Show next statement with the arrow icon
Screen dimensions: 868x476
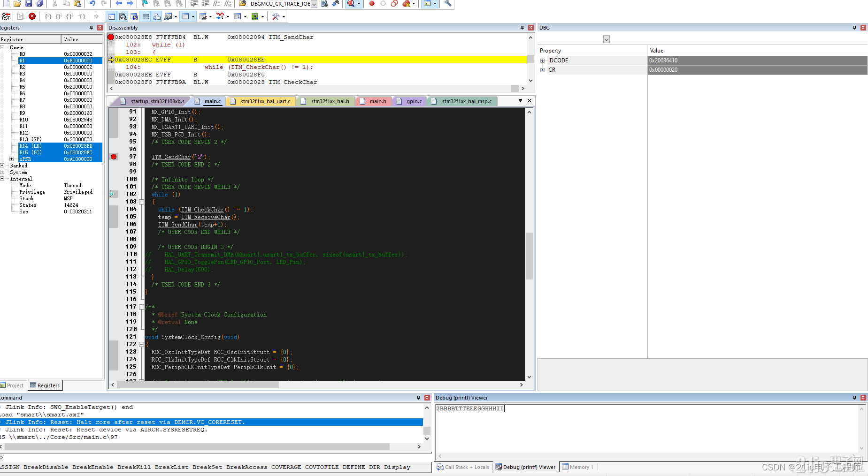96,16
